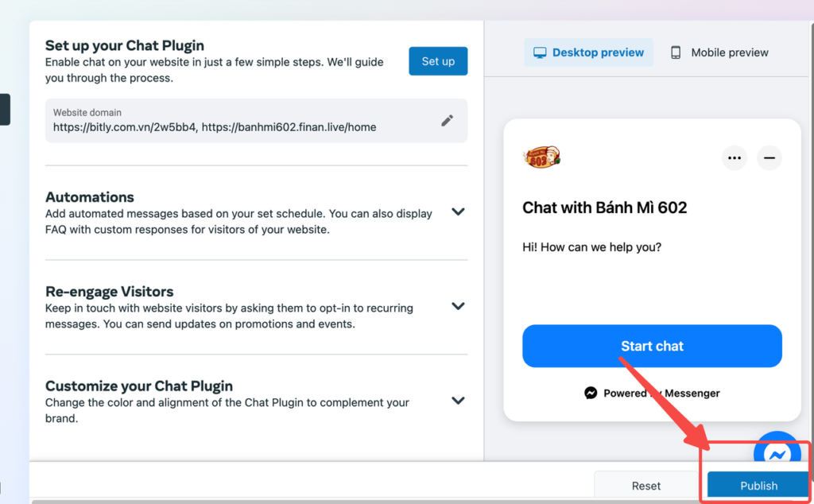Click the Bánh Mì 602 logo
This screenshot has height=504, width=814.
click(x=542, y=157)
